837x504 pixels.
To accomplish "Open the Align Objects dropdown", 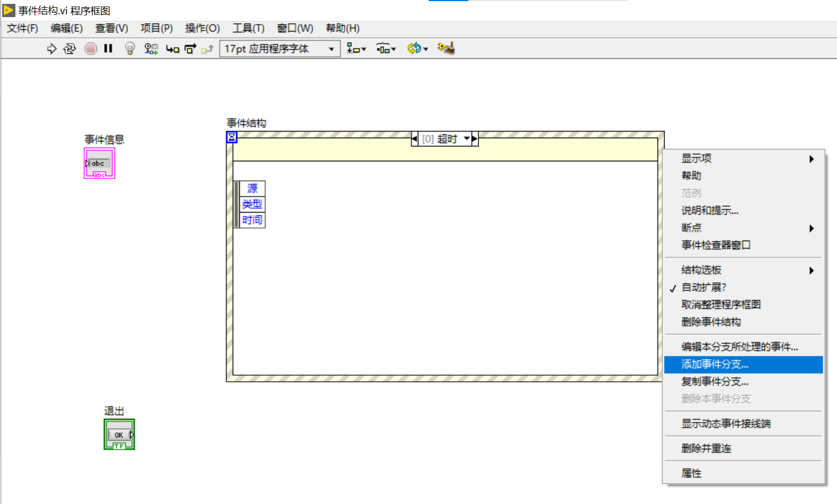I will [x=357, y=48].
